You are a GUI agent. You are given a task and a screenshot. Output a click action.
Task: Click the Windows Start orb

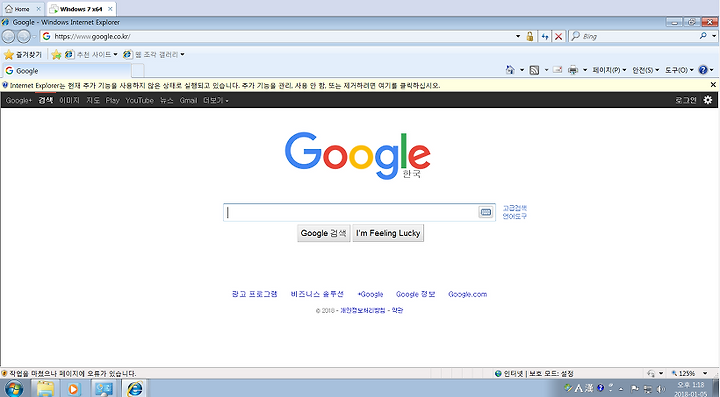coord(13,388)
